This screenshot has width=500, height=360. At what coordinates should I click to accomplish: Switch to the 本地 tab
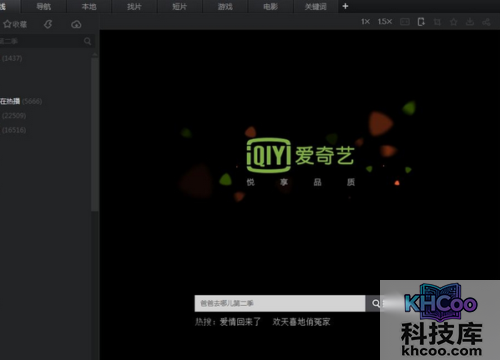(89, 6)
